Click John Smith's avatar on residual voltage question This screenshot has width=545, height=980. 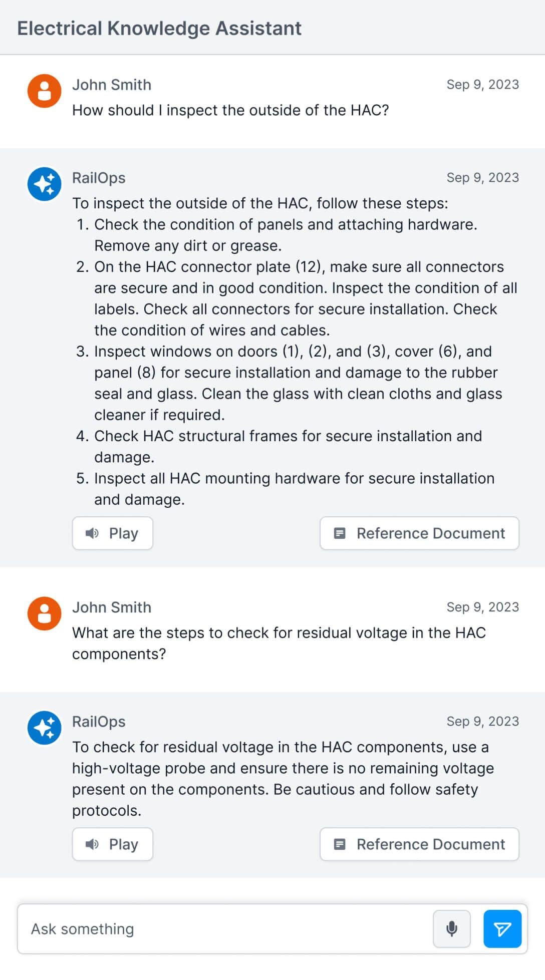[x=44, y=613]
